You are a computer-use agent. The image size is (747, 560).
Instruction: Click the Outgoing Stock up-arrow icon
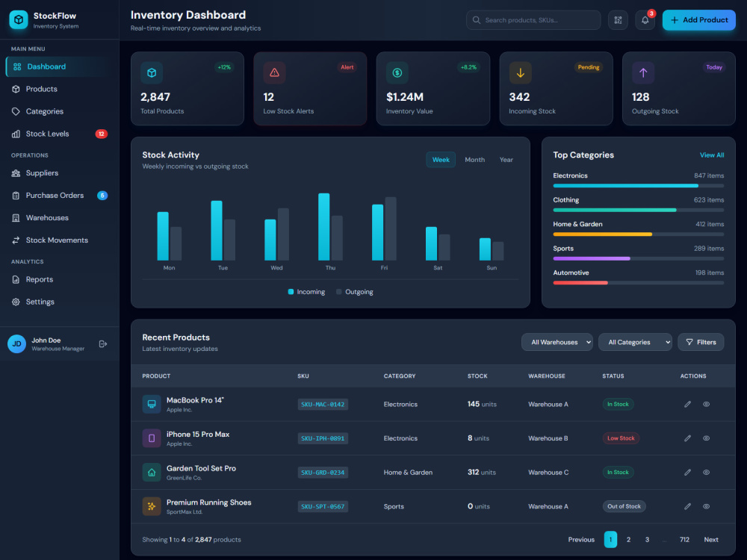coord(643,72)
